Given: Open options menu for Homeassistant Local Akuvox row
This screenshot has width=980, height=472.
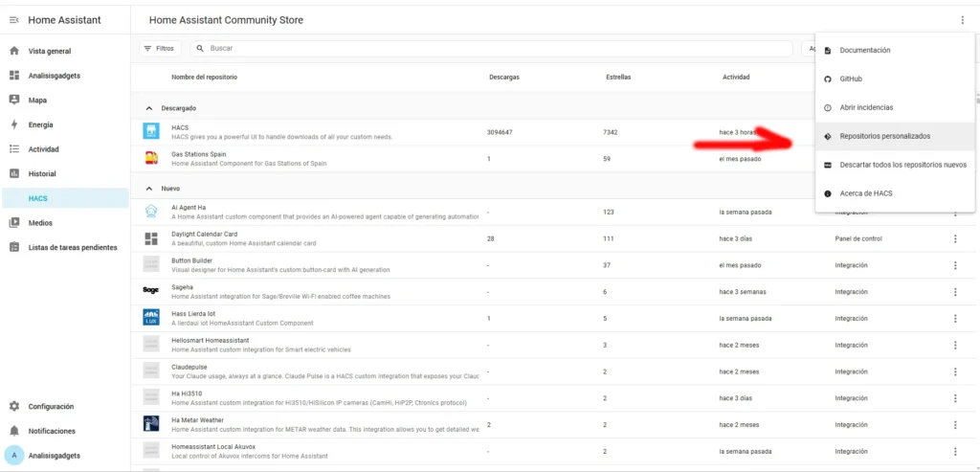Looking at the screenshot, I should click(955, 451).
